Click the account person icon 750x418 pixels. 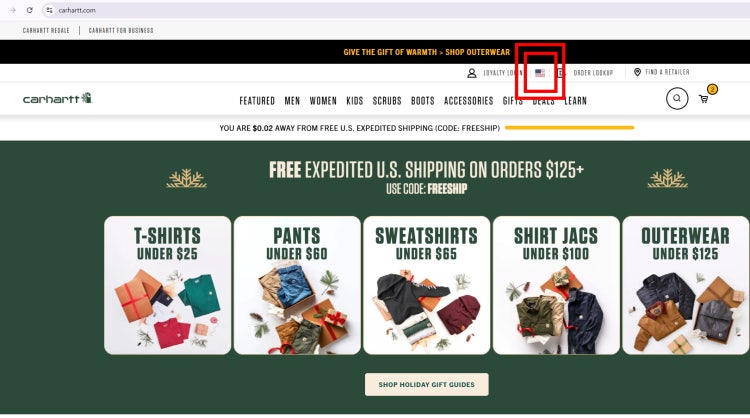click(472, 73)
